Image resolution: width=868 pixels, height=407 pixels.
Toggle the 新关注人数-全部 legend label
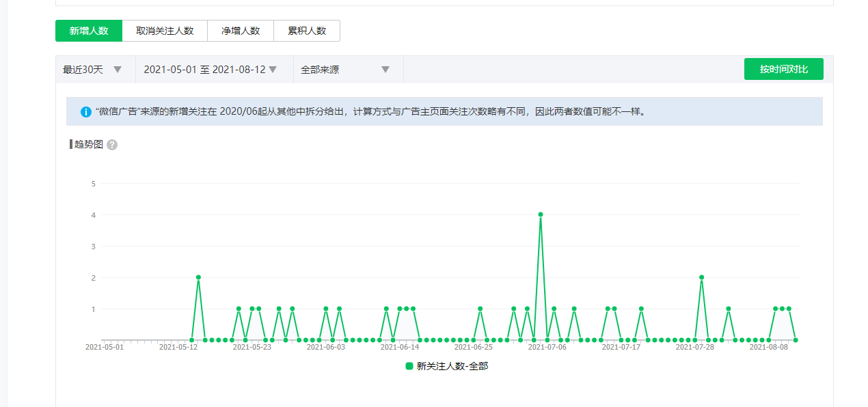tap(452, 366)
